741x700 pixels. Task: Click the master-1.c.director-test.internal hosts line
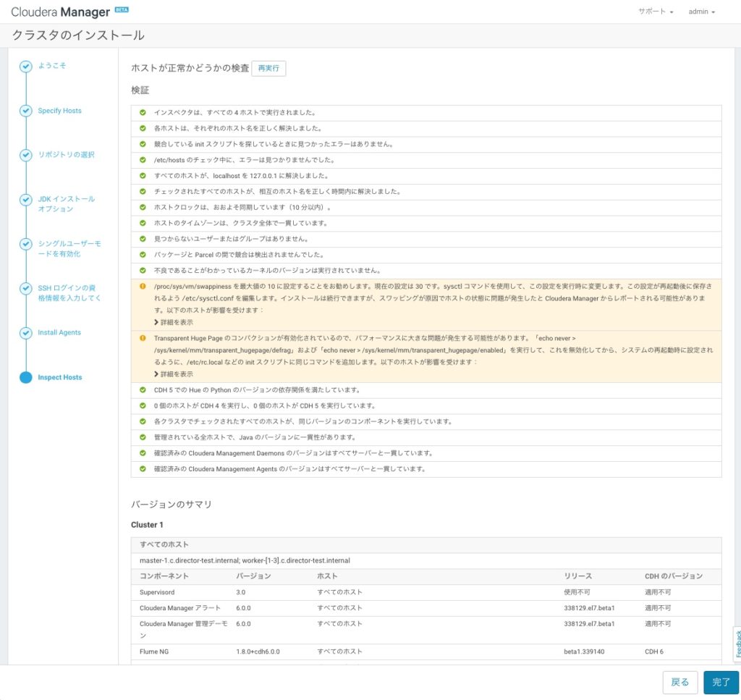(245, 560)
